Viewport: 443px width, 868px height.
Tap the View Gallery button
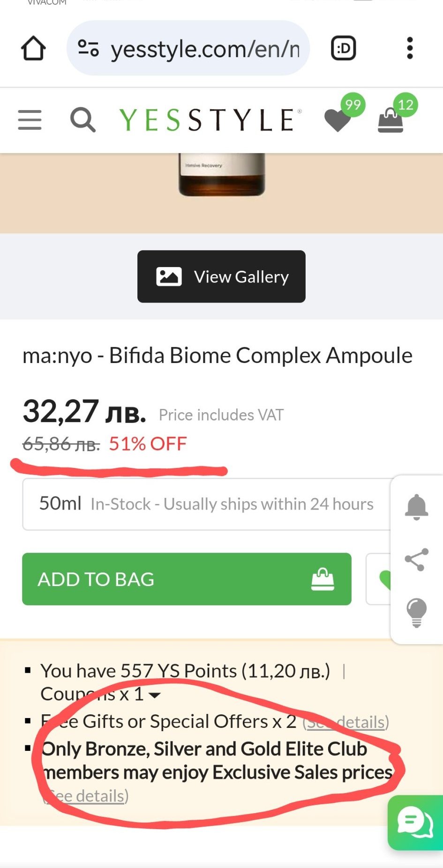coord(221,276)
